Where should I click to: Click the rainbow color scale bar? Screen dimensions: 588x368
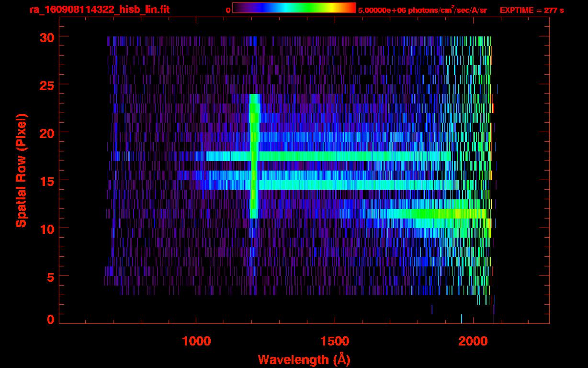click(x=294, y=8)
